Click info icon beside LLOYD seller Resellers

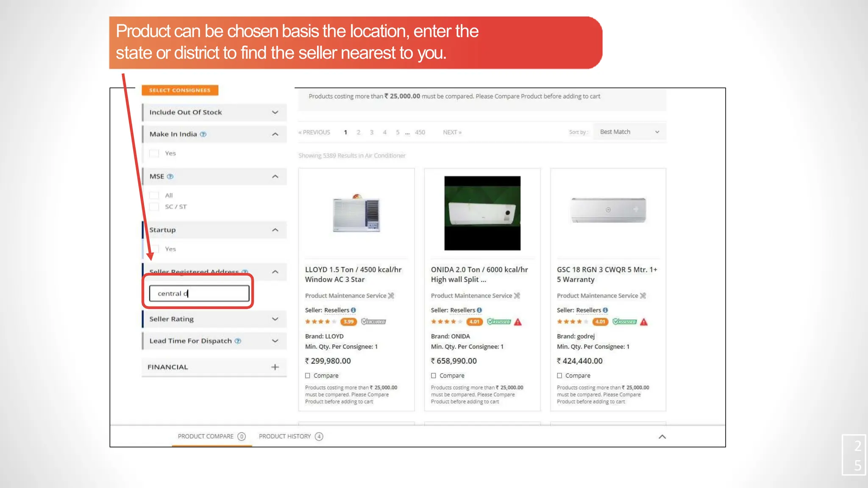353,310
